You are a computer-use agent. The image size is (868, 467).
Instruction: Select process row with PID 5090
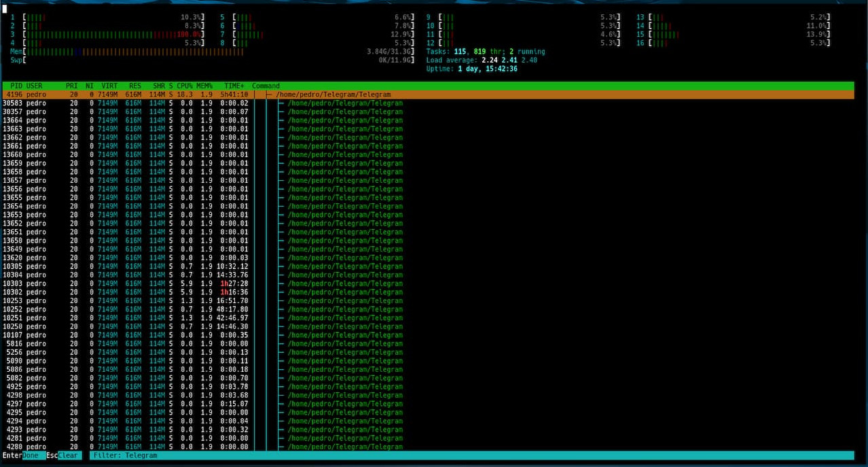point(428,361)
